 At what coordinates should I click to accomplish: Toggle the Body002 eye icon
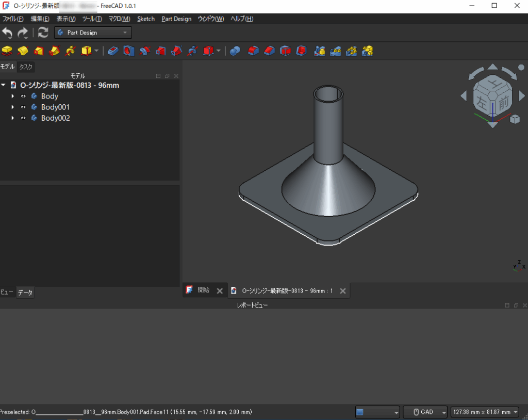23,118
